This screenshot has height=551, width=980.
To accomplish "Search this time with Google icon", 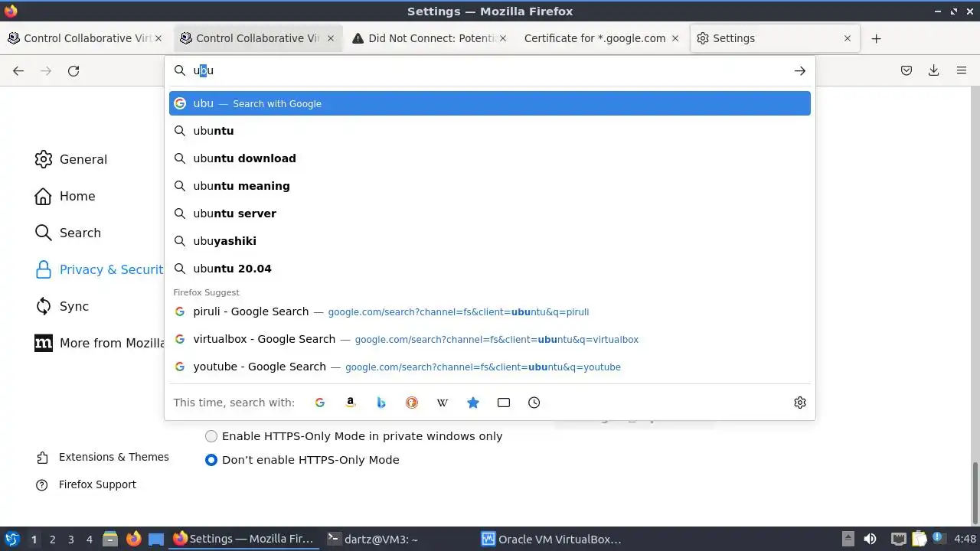I will pyautogui.click(x=320, y=403).
